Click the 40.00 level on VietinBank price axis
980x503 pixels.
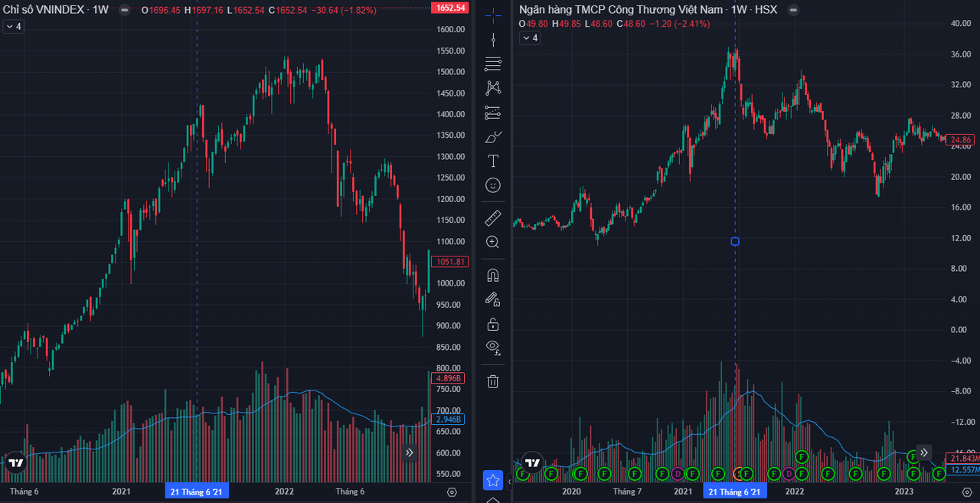960,24
